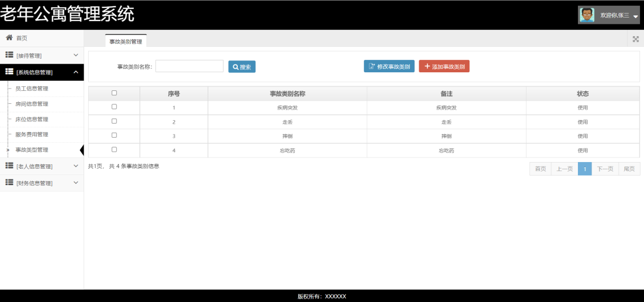The image size is (644, 302).
Task: Expand the [财务信息管理] chevron
Action: click(x=76, y=182)
